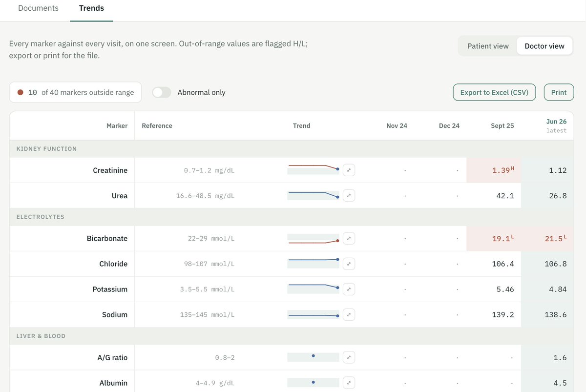Click reference range 4–4.9 g/dL
The height and width of the screenshot is (392, 586).
pos(215,383)
